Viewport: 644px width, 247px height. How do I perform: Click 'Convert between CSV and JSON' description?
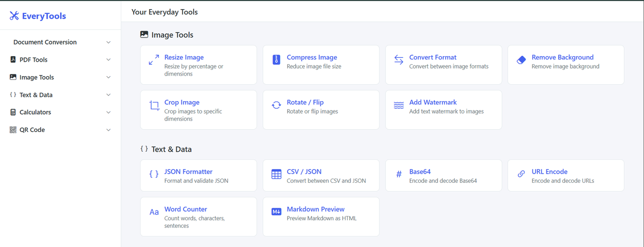(x=326, y=181)
